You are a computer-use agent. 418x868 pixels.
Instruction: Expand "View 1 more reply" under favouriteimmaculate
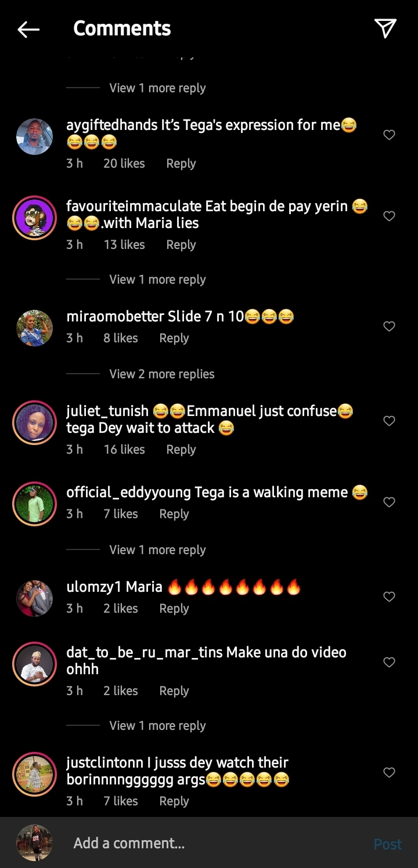click(x=157, y=280)
